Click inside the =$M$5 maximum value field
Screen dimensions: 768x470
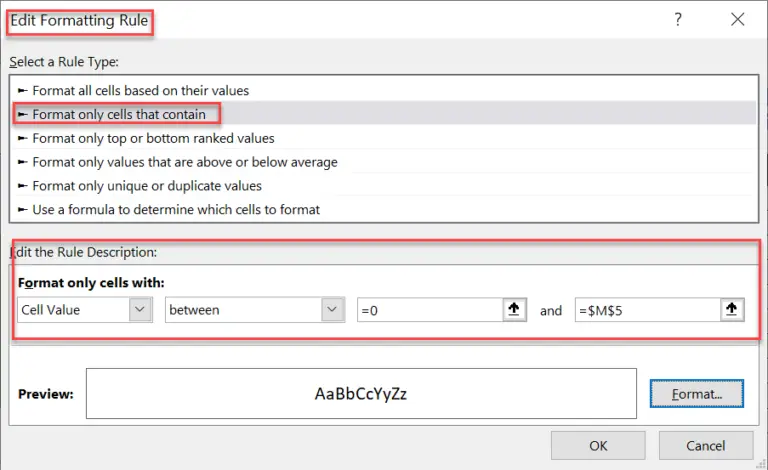click(645, 310)
